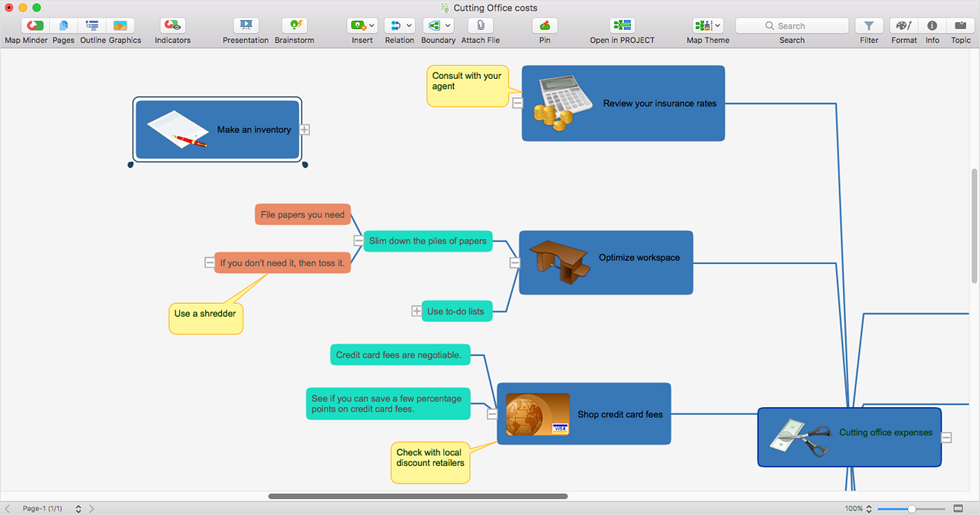
Task: Open the 100% zoom level stepper
Action: 870,509
